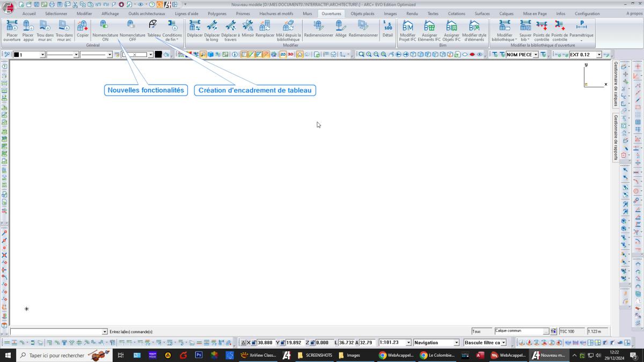The width and height of the screenshot is (644, 362).
Task: Open the Cotations ribbon tab
Action: click(x=456, y=13)
